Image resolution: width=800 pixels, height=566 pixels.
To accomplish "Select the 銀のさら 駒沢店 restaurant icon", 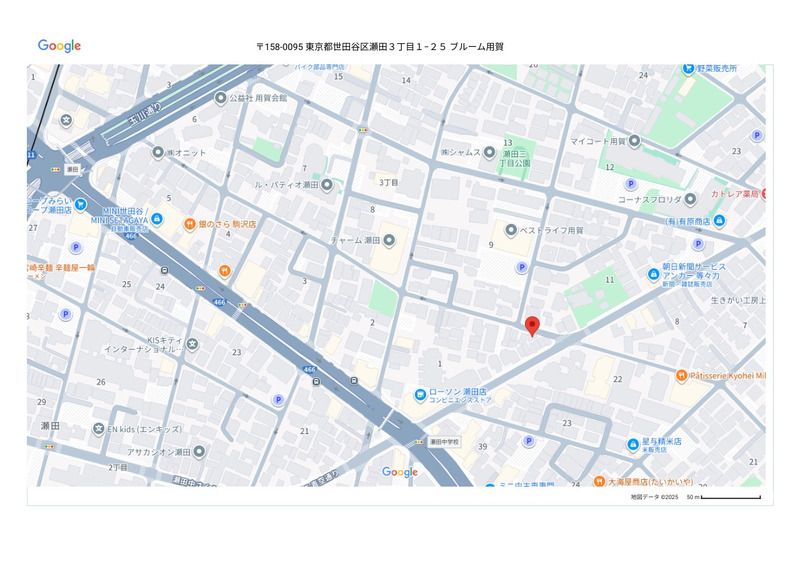I will click(x=190, y=224).
